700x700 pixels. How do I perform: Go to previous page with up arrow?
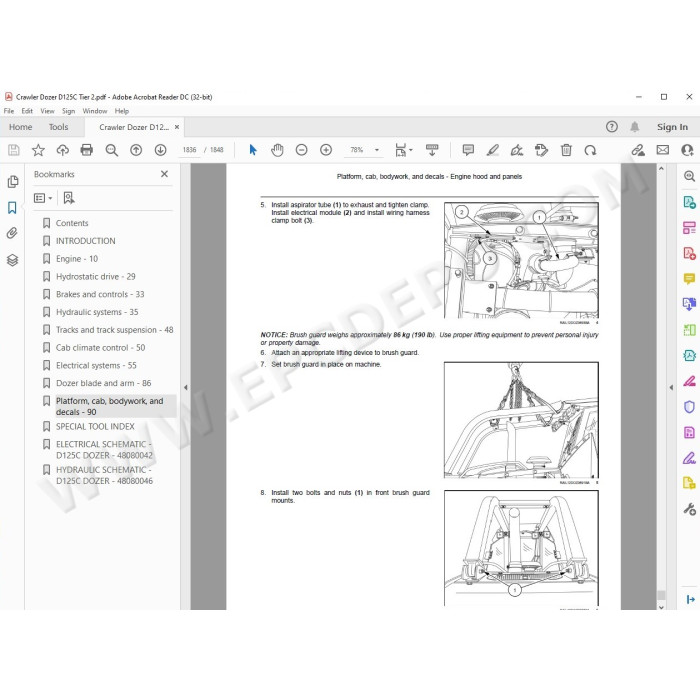pyautogui.click(x=136, y=150)
